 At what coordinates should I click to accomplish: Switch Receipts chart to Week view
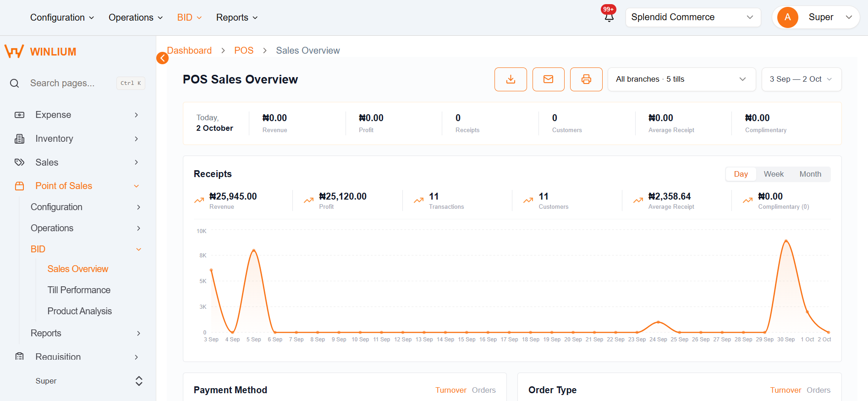[x=774, y=174]
